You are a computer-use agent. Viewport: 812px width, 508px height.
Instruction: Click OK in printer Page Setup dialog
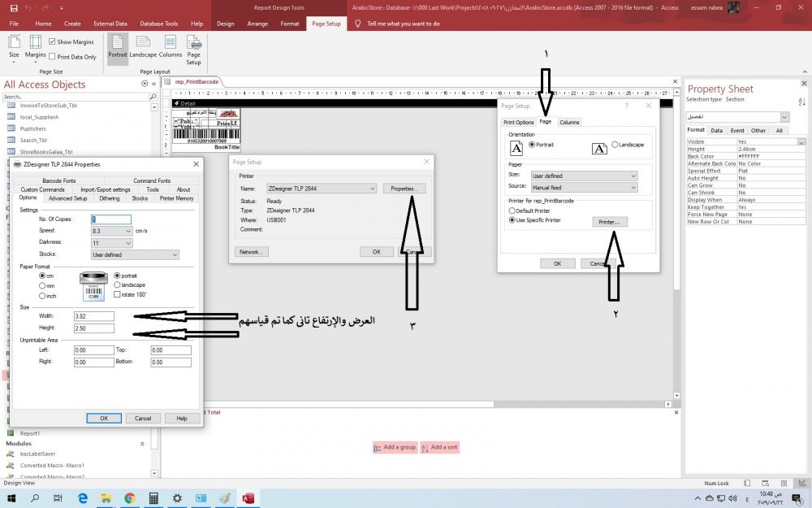point(377,252)
